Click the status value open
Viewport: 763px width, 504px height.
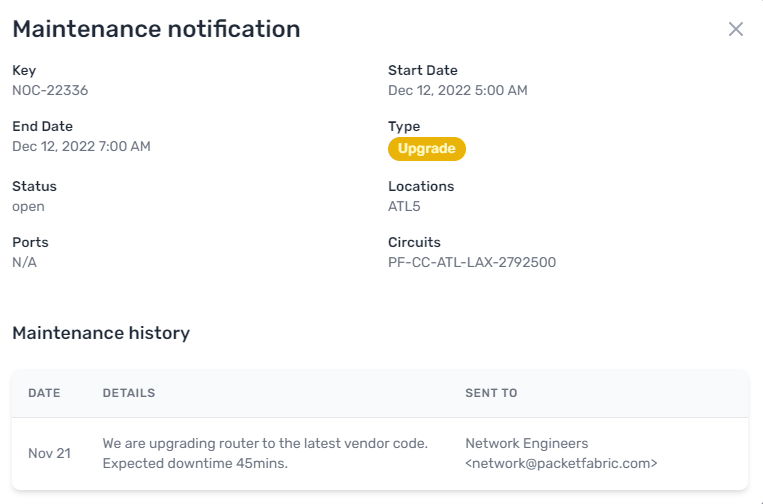click(x=28, y=206)
